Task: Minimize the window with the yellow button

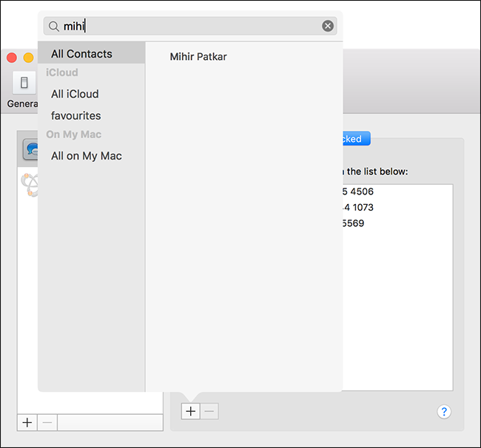Action: click(x=29, y=58)
